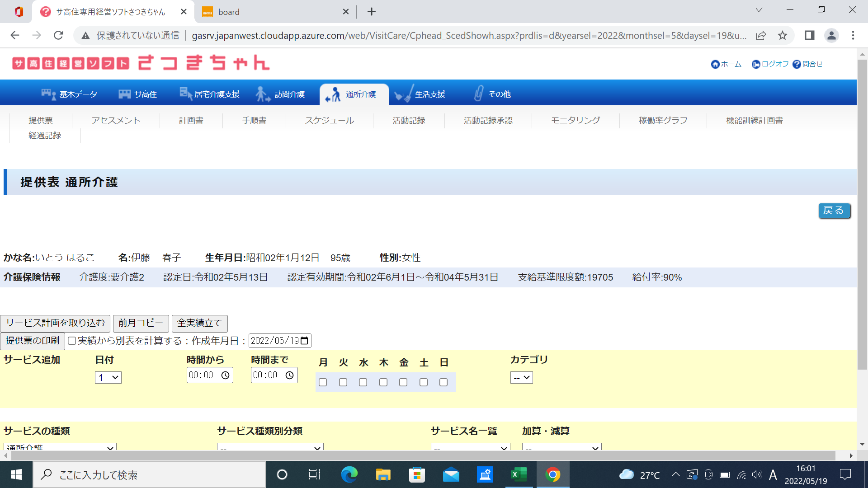Open the スケジュール submenu item

[x=329, y=120]
